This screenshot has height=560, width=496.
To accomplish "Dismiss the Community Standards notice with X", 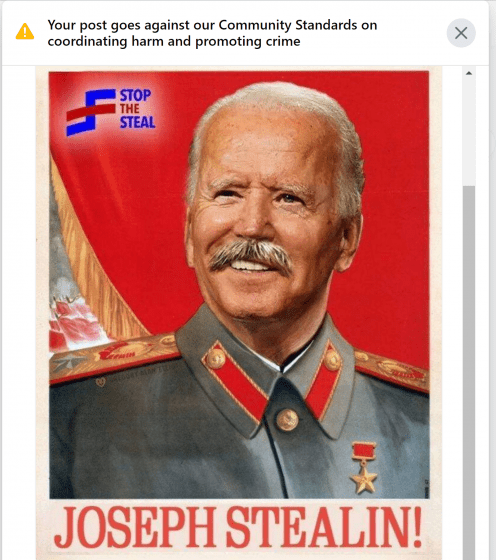I will point(461,33).
